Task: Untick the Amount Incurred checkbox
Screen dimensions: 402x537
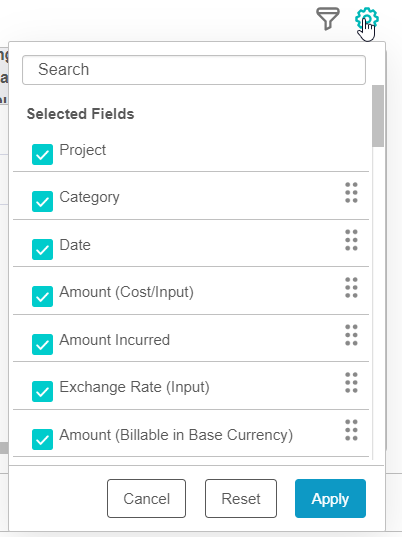Action: pyautogui.click(x=42, y=344)
